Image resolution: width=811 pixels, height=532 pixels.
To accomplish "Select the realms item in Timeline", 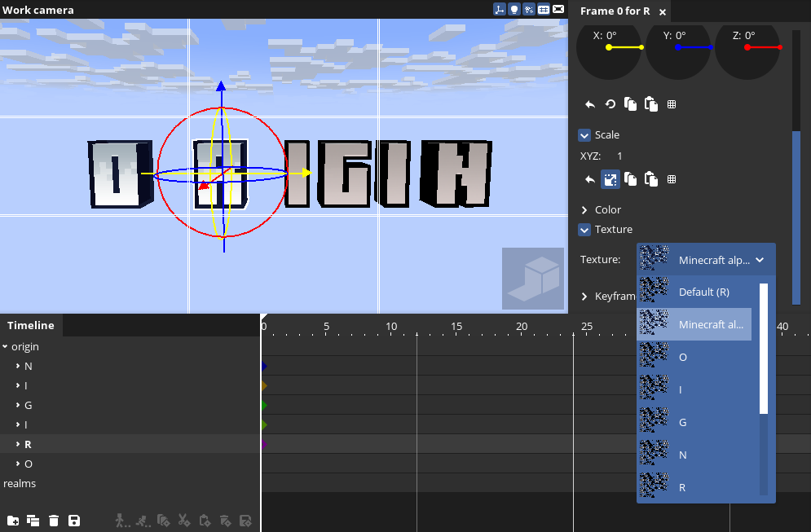I will pyautogui.click(x=20, y=483).
